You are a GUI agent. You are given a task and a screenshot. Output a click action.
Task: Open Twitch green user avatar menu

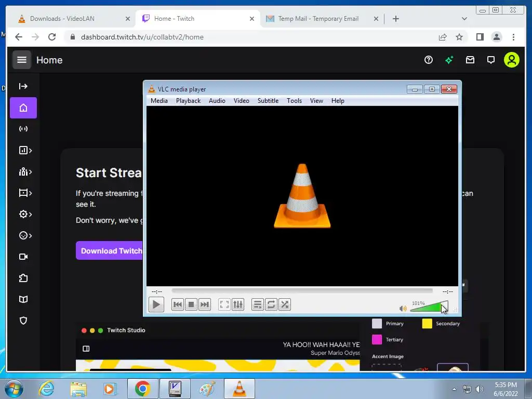tap(512, 60)
